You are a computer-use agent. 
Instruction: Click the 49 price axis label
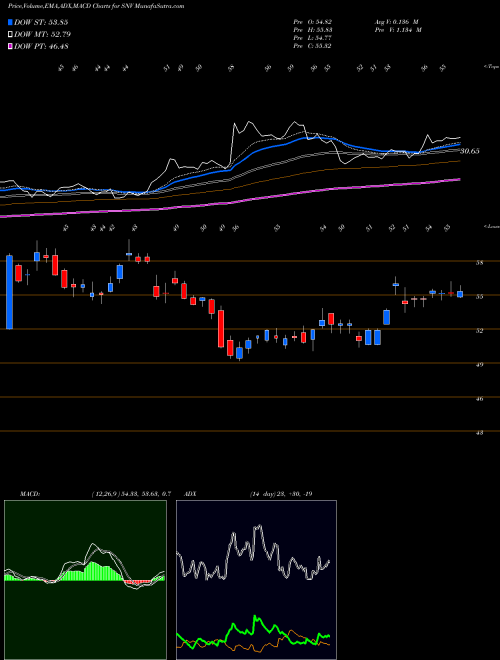click(x=480, y=365)
